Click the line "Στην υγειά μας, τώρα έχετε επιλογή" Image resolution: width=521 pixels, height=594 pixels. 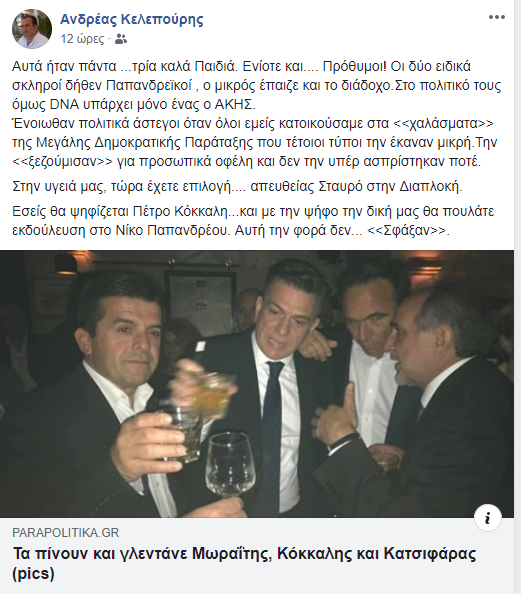pyautogui.click(x=237, y=186)
